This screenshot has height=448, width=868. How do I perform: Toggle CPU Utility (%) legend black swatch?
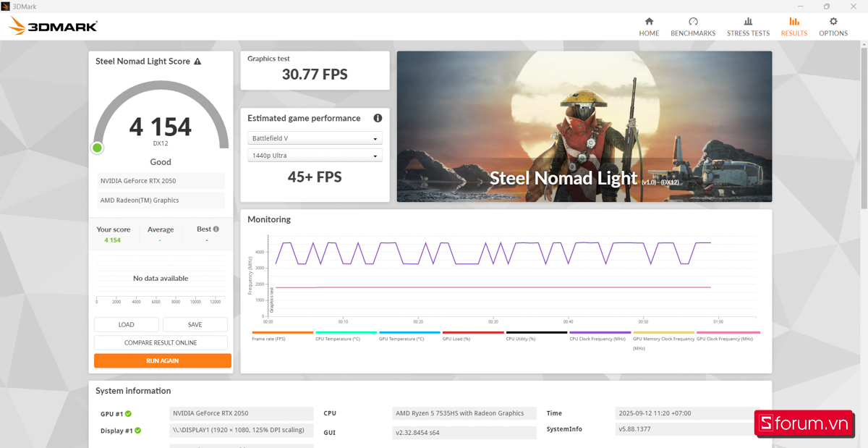click(537, 332)
